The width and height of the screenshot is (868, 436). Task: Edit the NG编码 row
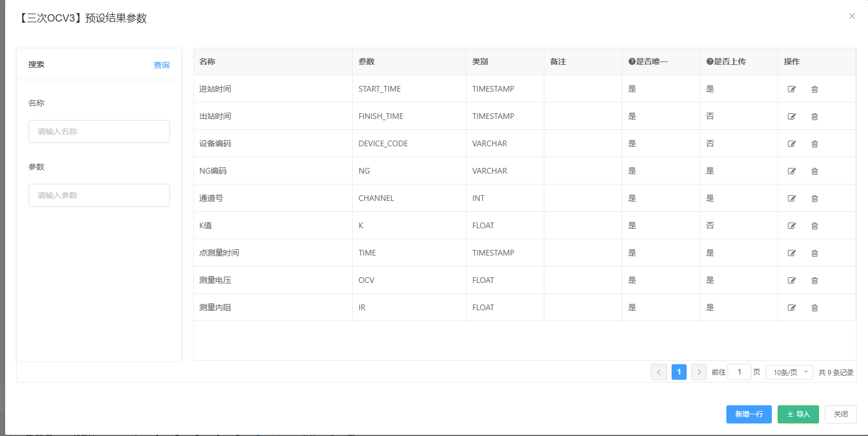pyautogui.click(x=792, y=171)
